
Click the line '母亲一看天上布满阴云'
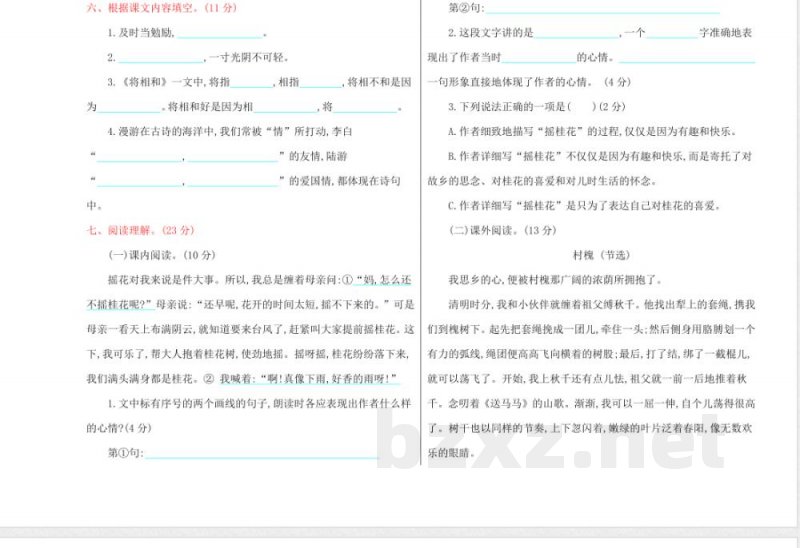point(250,330)
